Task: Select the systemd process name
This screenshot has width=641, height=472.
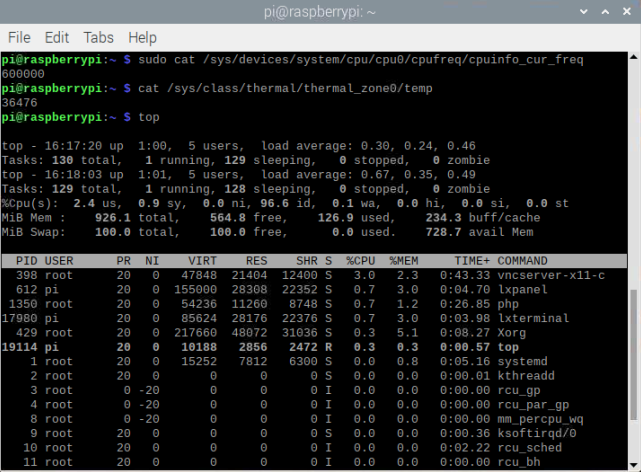Action: [522, 361]
